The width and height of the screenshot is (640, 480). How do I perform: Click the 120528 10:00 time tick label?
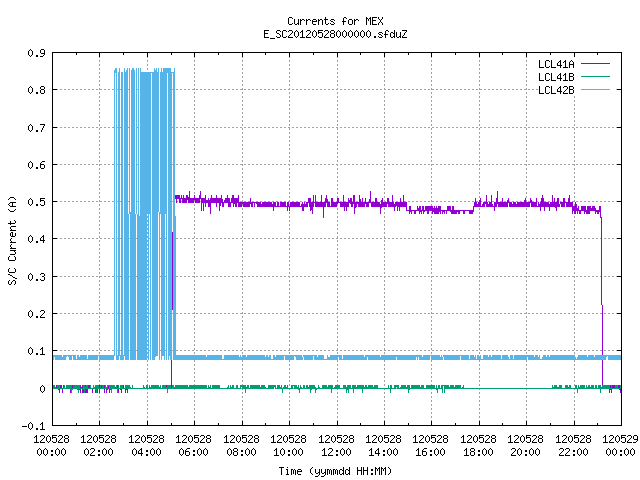coord(289,446)
